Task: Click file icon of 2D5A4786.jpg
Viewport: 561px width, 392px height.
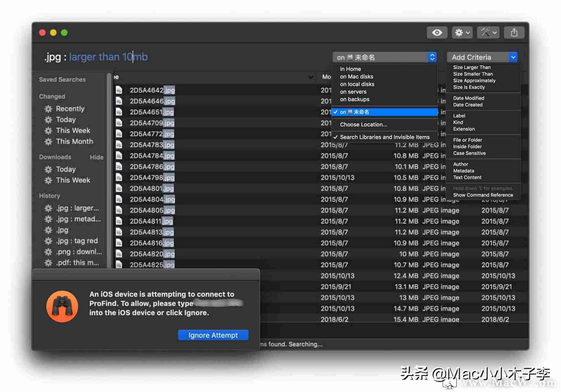Action: (119, 167)
